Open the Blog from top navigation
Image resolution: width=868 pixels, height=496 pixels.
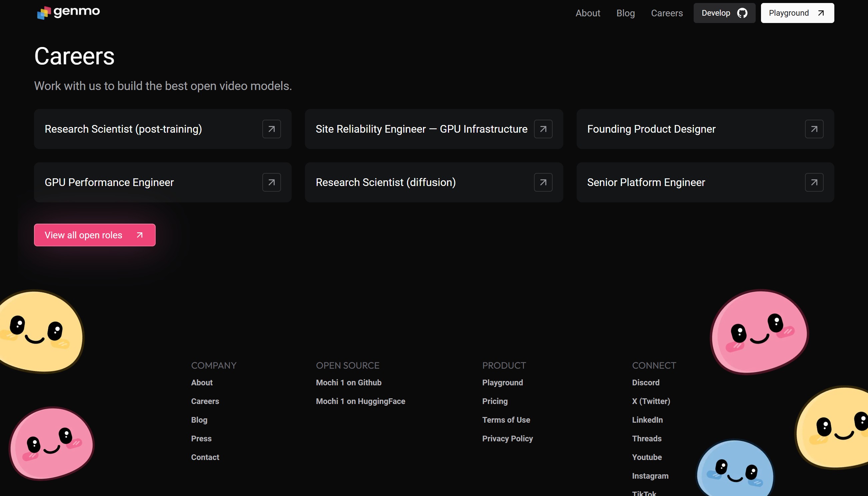(x=625, y=13)
